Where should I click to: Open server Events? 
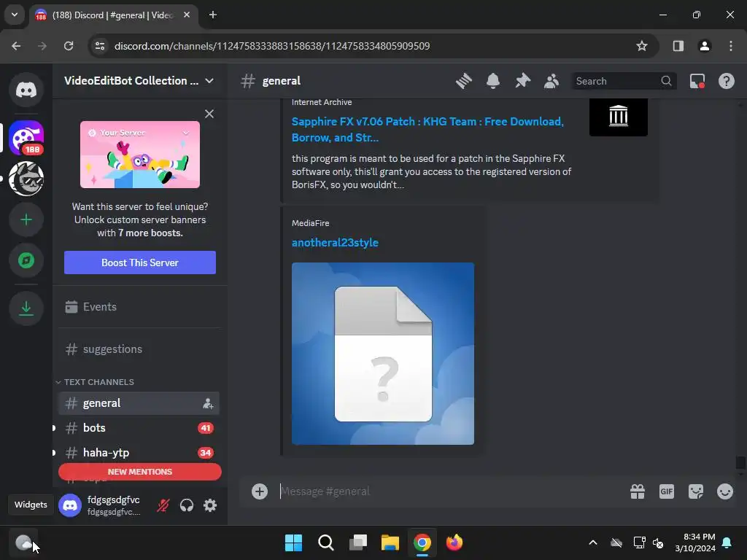point(139,307)
